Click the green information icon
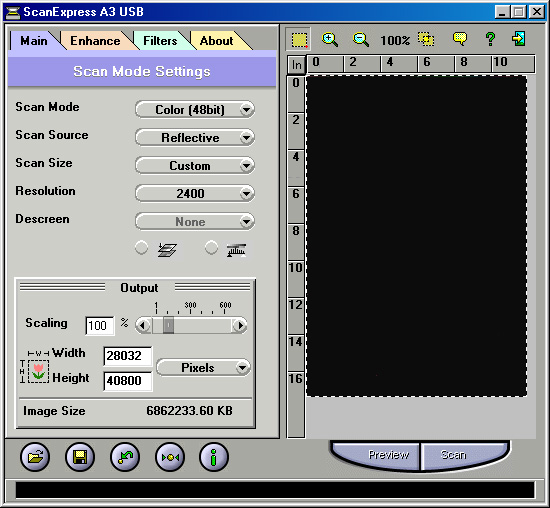 (x=214, y=457)
